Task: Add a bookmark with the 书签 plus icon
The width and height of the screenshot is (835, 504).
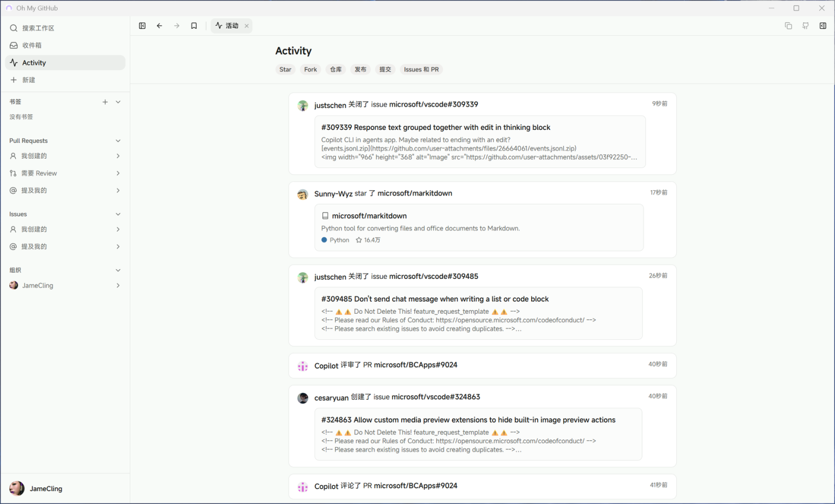Action: [105, 102]
